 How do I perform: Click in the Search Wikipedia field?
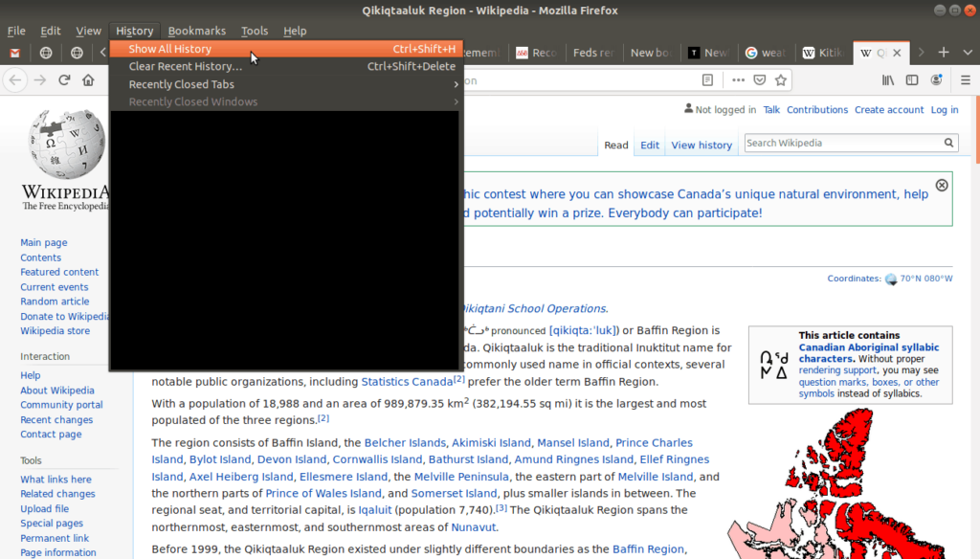(x=843, y=144)
